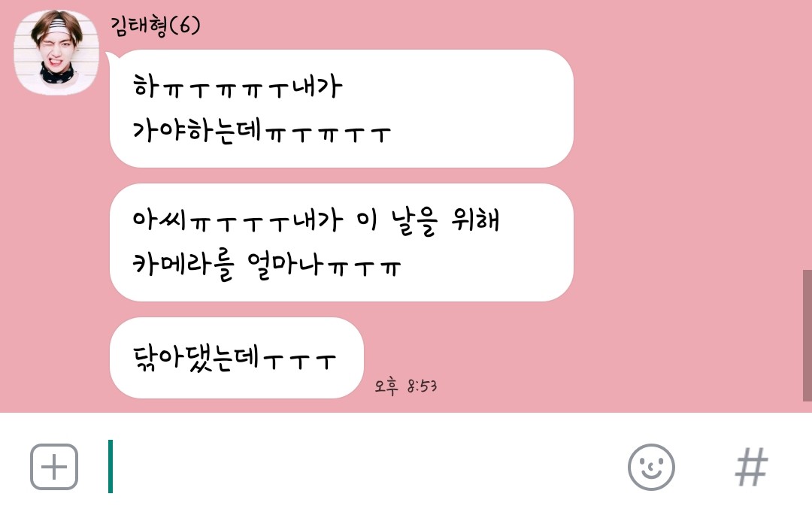Select the bubble starting with 아씨ㅠㅜㅜㅜ내가
This screenshot has height=521, width=812.
click(x=341, y=242)
